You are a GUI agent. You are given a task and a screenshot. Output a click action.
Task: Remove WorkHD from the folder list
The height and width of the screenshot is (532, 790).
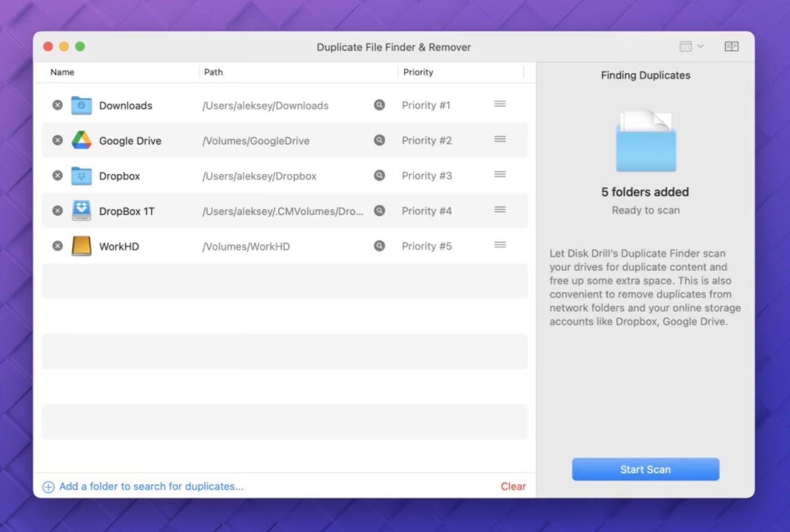point(58,246)
